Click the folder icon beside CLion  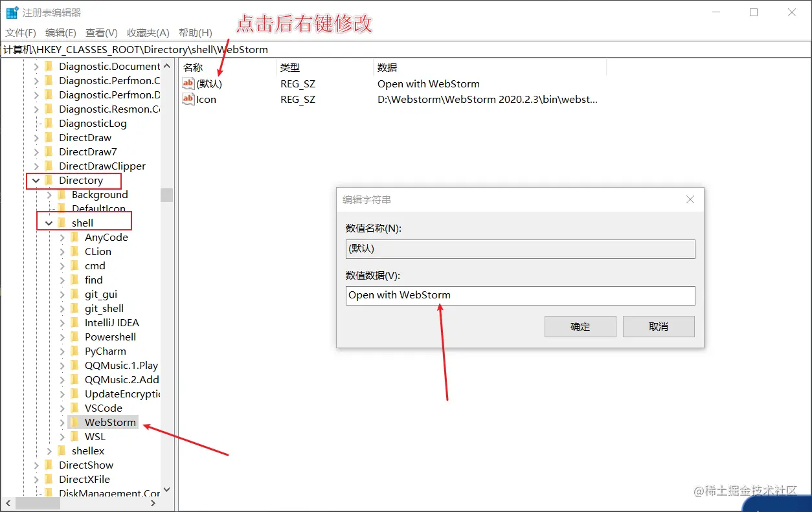click(x=75, y=251)
